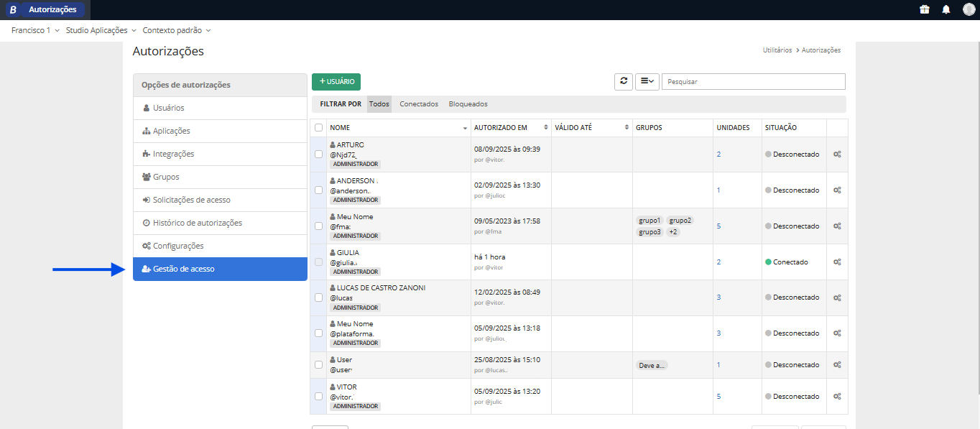Open the list view options dropdown

click(x=647, y=82)
